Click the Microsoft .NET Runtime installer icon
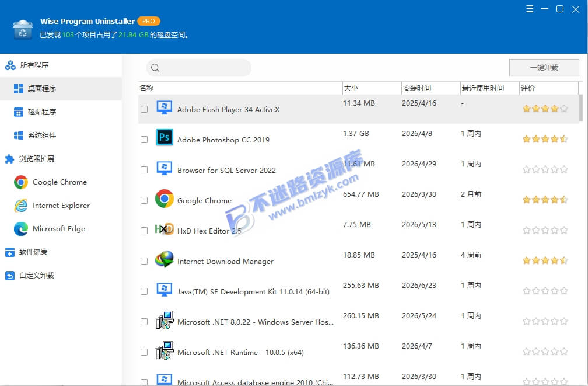Image resolution: width=588 pixels, height=386 pixels. [164, 350]
